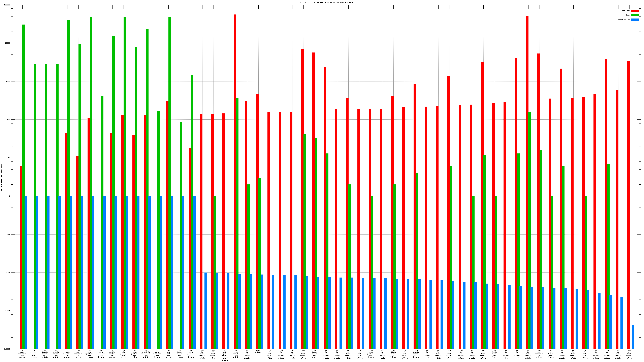Click the bl.spamcop.net 5 hops label

coord(124,354)
